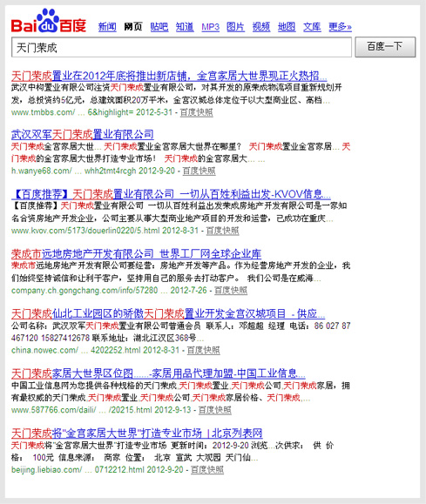Switch to the 贴吧 tab

[159, 27]
